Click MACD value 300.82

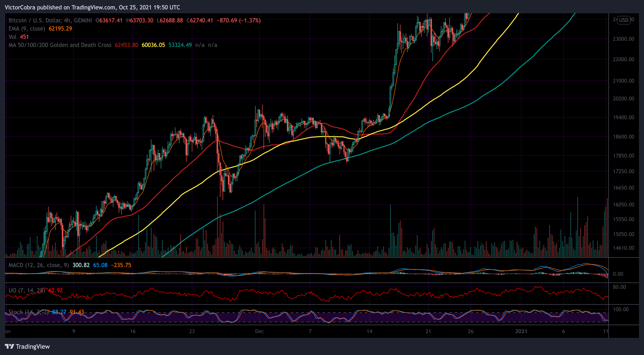(81, 265)
